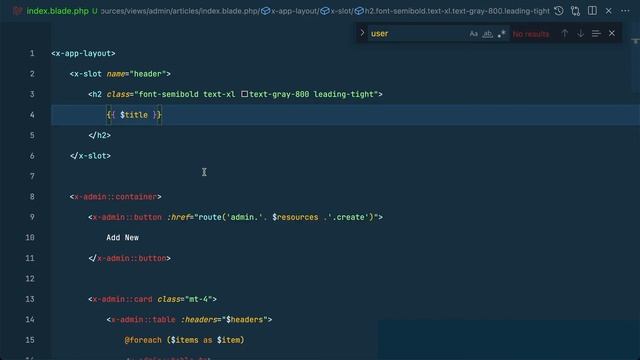
Task: Open file timeline history icon
Action: coord(559,11)
